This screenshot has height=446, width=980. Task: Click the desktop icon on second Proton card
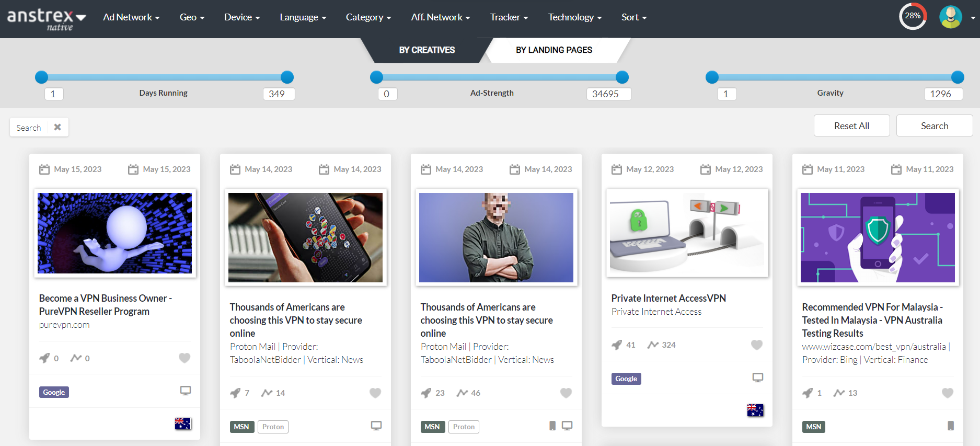click(x=567, y=426)
